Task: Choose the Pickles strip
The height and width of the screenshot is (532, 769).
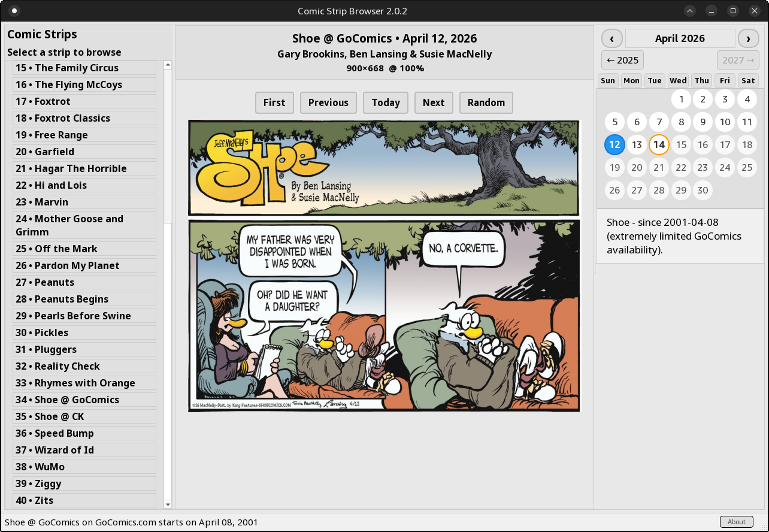Action: (x=84, y=332)
